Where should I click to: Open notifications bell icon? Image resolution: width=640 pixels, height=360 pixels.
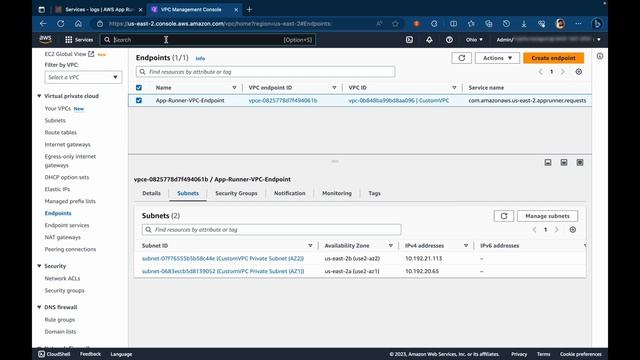tap(429, 40)
